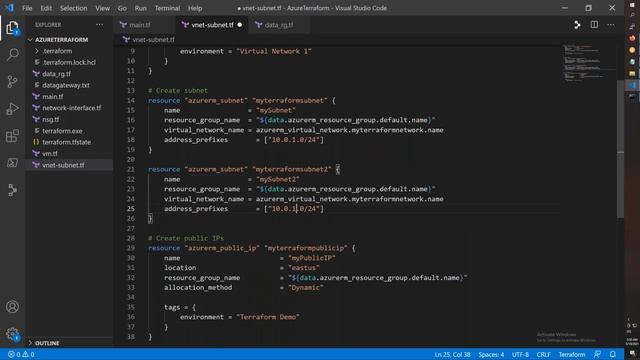
Task: Click the Explorer more actions ellipsis
Action: (x=100, y=25)
